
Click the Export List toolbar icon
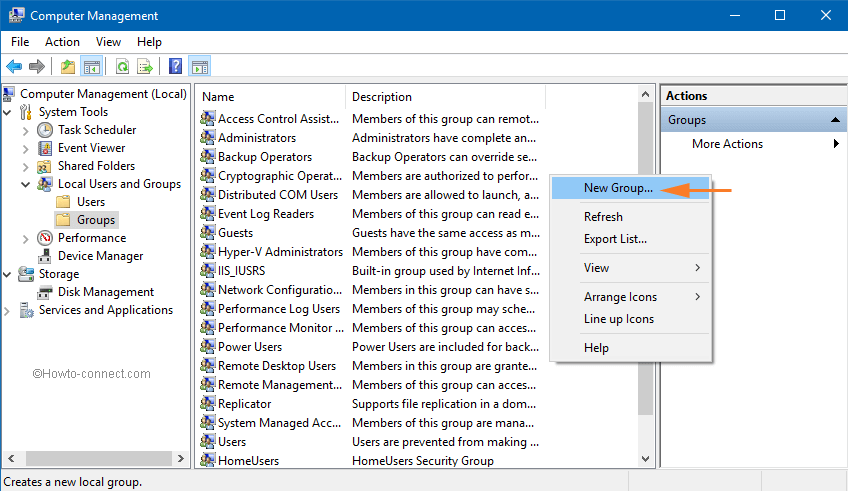(145, 67)
